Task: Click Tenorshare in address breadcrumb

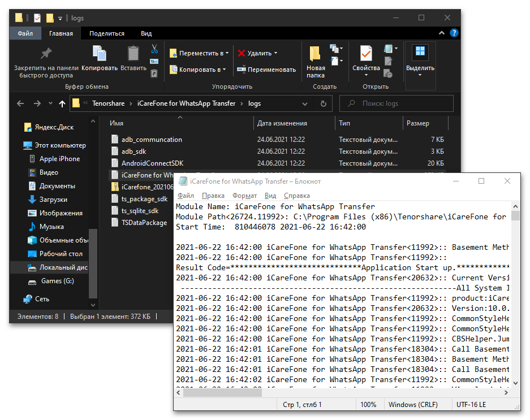Action: [x=108, y=103]
